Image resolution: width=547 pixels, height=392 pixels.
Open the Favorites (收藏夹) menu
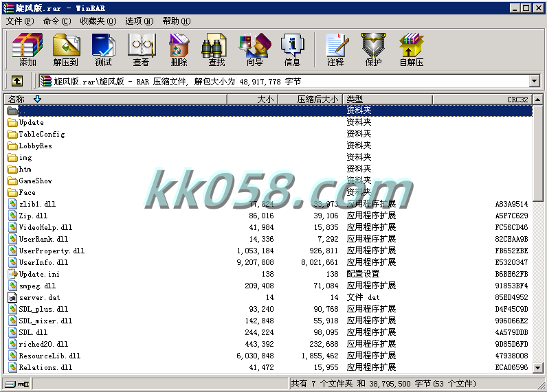pyautogui.click(x=98, y=21)
